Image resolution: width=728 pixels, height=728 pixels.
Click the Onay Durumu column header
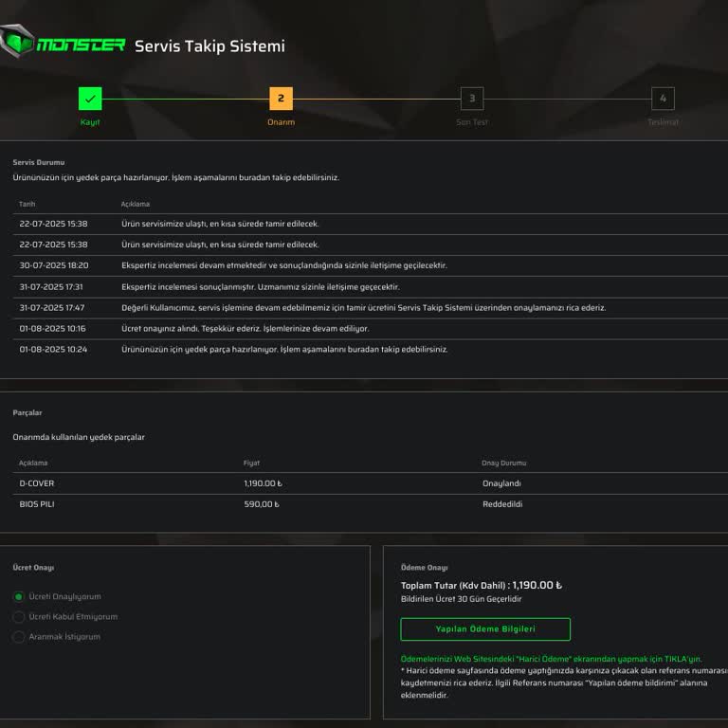coord(503,463)
